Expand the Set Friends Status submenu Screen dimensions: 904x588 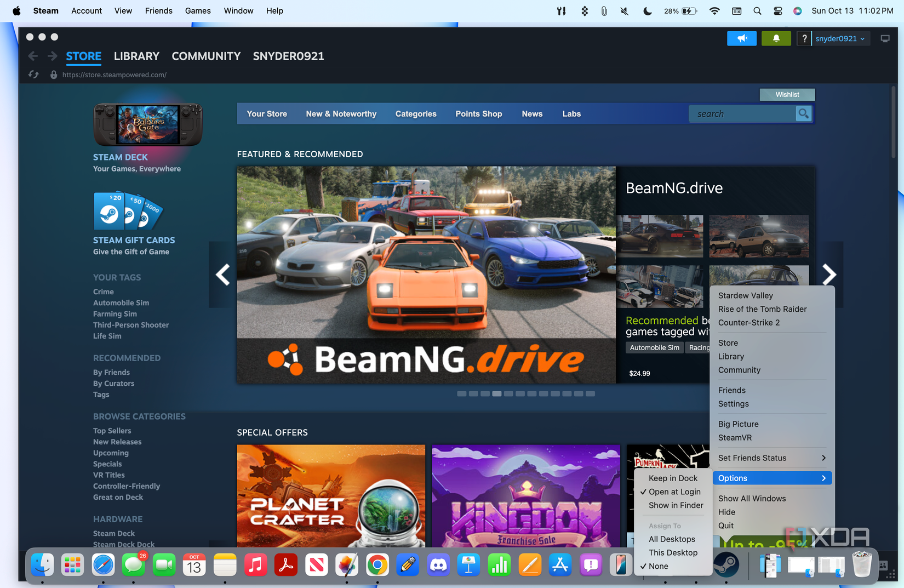click(772, 458)
